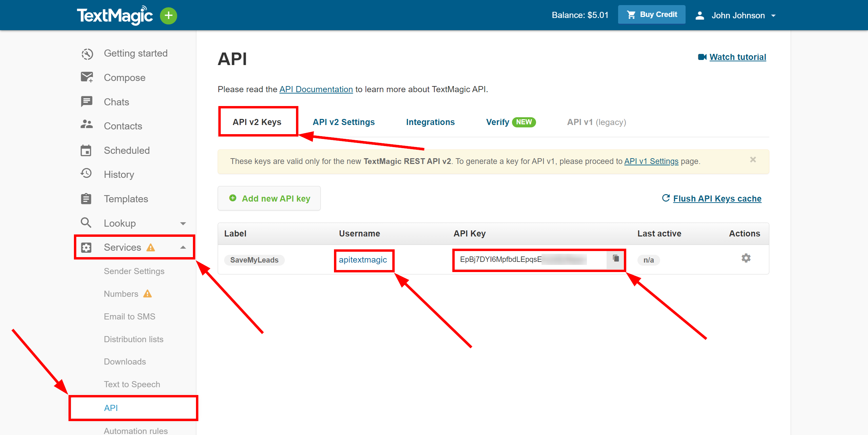Click the n/a last active badge
868x435 pixels.
click(649, 260)
